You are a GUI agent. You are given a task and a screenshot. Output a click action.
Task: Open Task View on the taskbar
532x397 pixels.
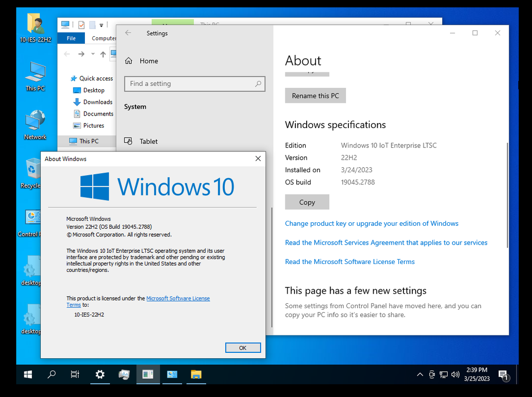click(75, 374)
